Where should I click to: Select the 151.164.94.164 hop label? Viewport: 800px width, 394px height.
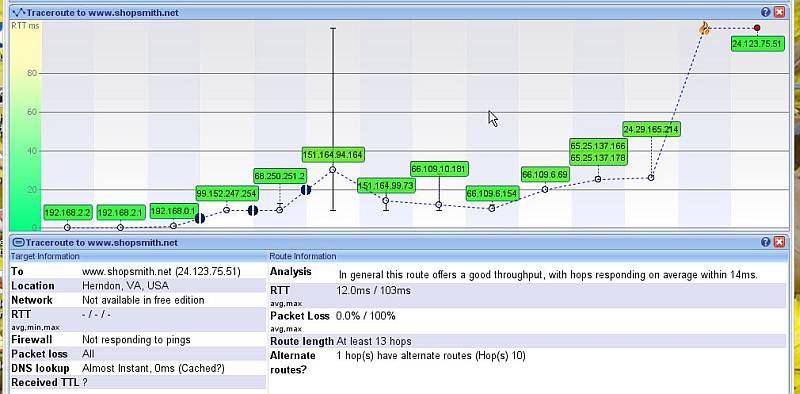coord(333,155)
